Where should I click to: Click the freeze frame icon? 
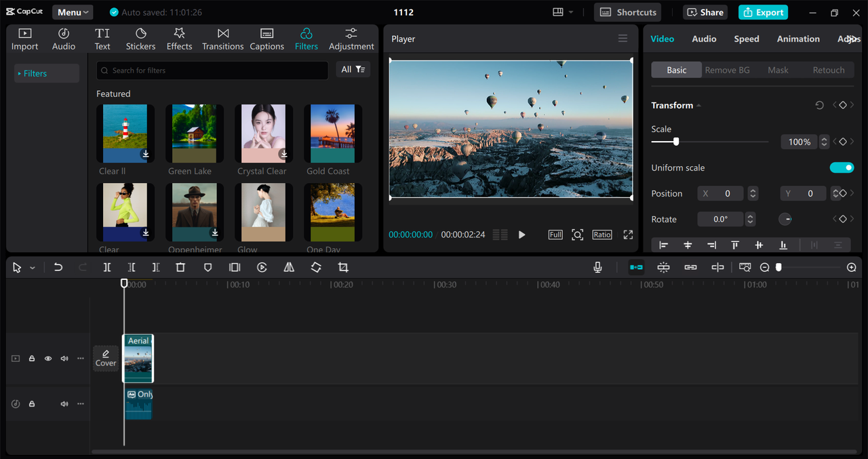(235, 268)
